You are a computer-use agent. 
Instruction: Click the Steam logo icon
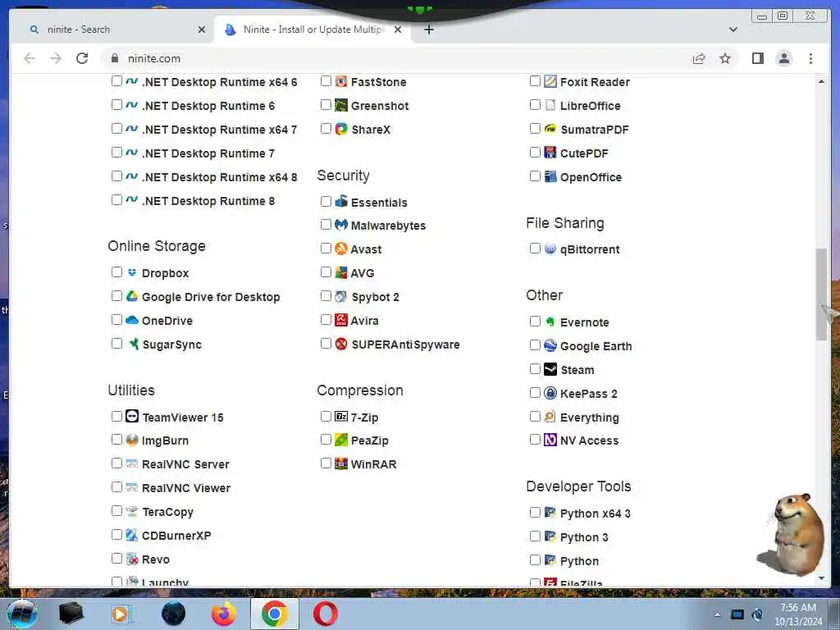tap(550, 369)
